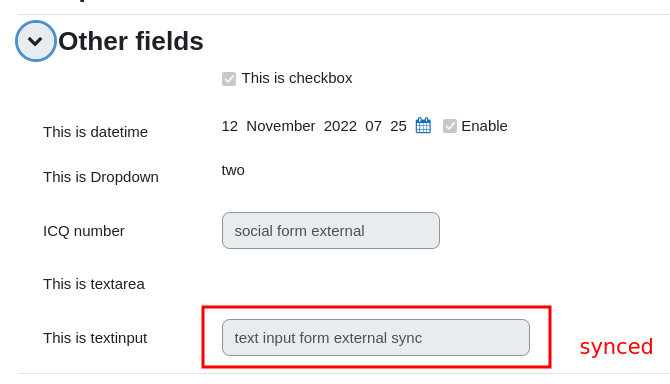Viewport: 670px width, 384px height.
Task: Click the ICQ number input field
Action: (x=331, y=231)
